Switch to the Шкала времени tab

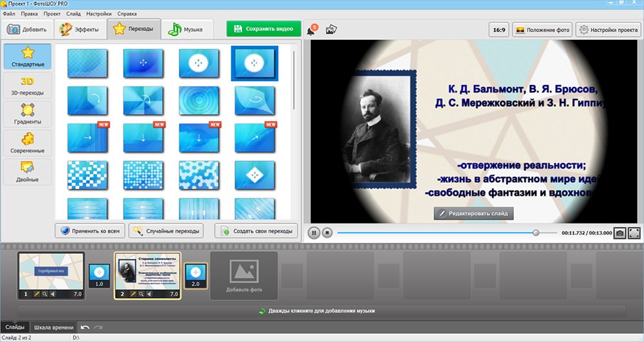click(53, 328)
